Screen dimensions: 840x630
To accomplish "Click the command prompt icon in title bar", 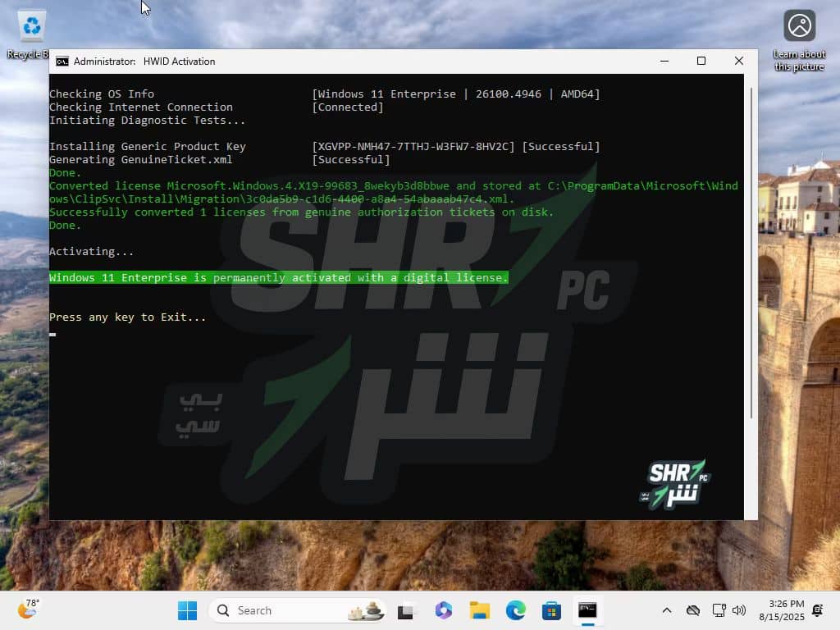I will click(62, 62).
